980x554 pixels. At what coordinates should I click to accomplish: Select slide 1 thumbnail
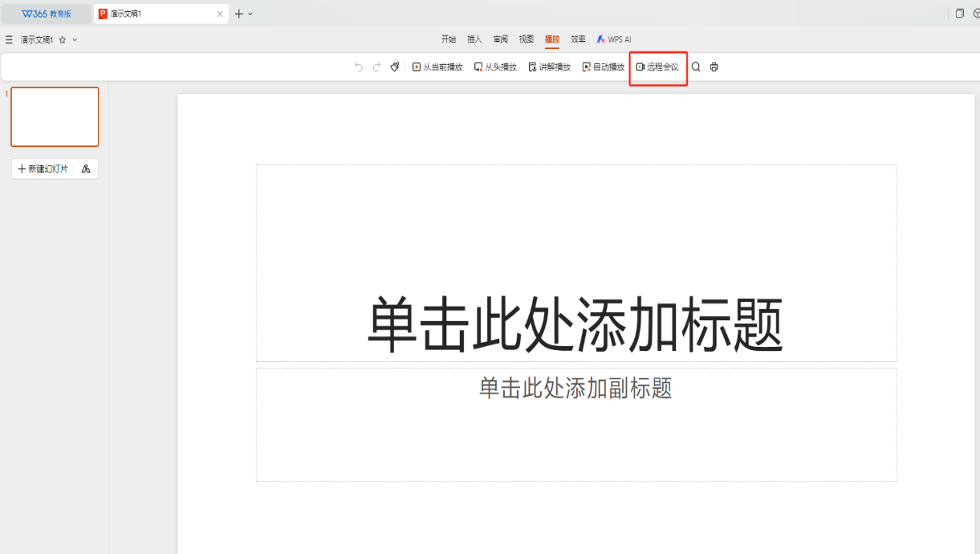(55, 117)
